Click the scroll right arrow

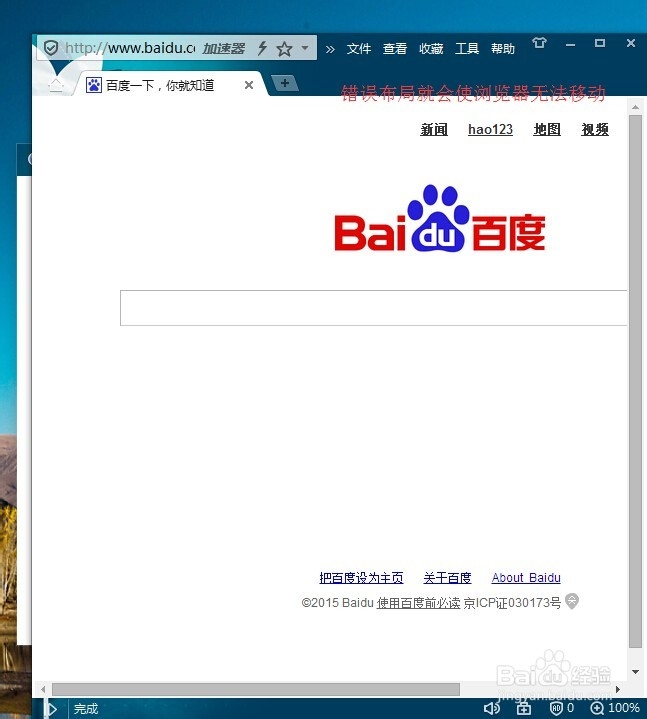pos(618,689)
